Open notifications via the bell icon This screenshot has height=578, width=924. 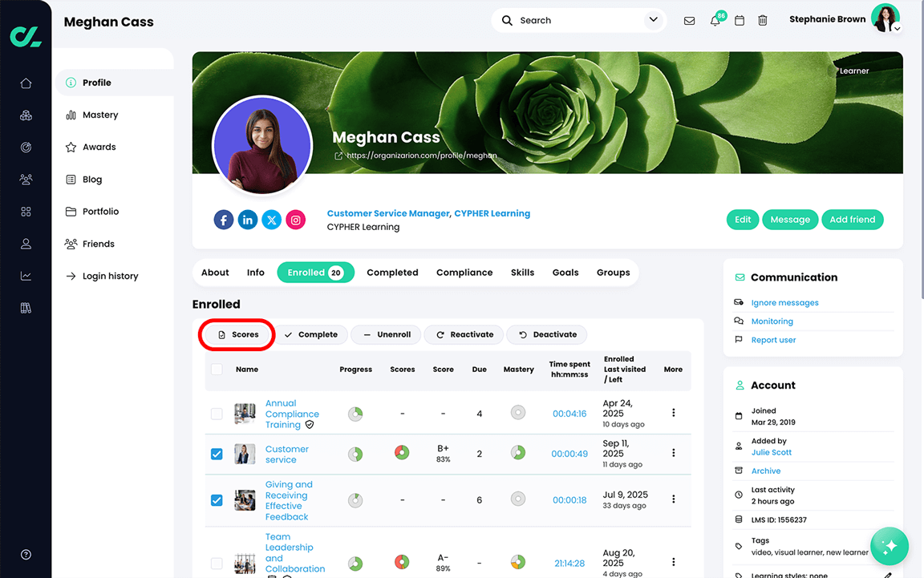(x=714, y=20)
